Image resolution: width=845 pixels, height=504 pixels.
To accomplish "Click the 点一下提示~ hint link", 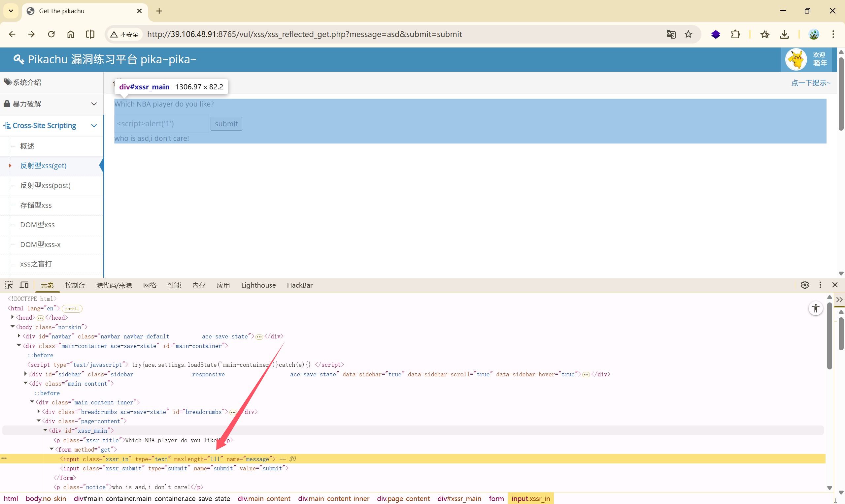I will tap(810, 83).
